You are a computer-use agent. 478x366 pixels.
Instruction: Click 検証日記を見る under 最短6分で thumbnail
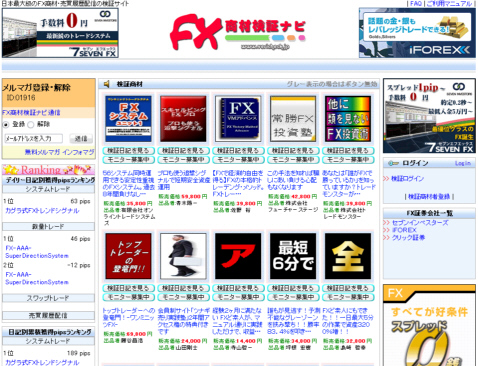[x=293, y=288]
